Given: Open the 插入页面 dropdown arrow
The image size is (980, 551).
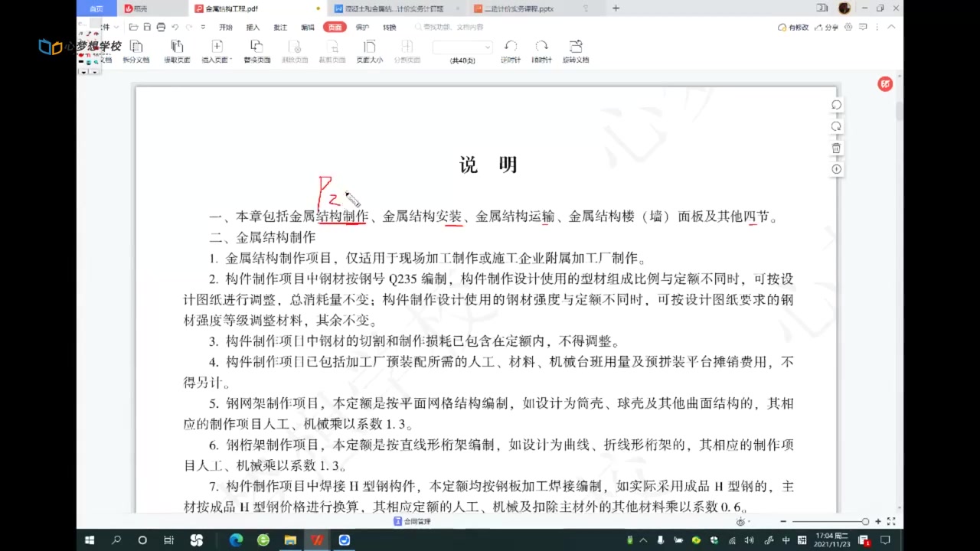Looking at the screenshot, I should pos(229,60).
